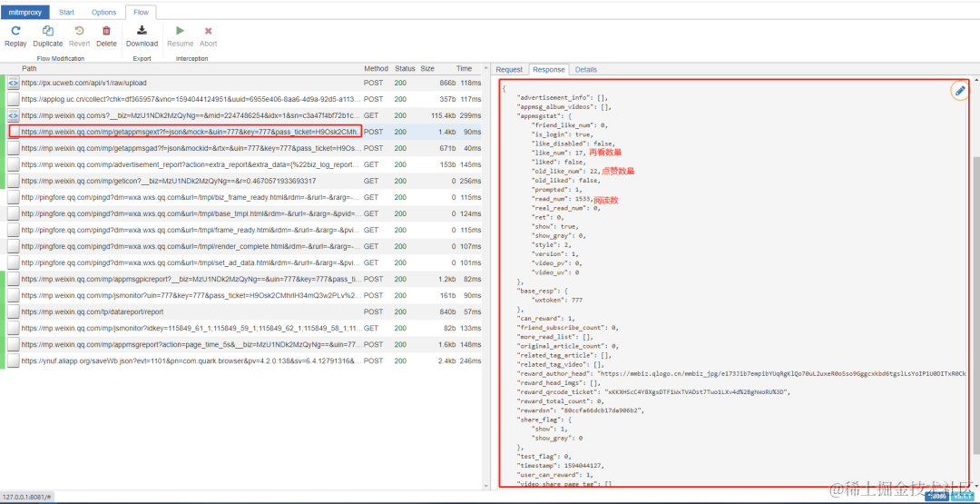The width and height of the screenshot is (980, 504).
Task: Switch to the Start tab
Action: (x=67, y=13)
